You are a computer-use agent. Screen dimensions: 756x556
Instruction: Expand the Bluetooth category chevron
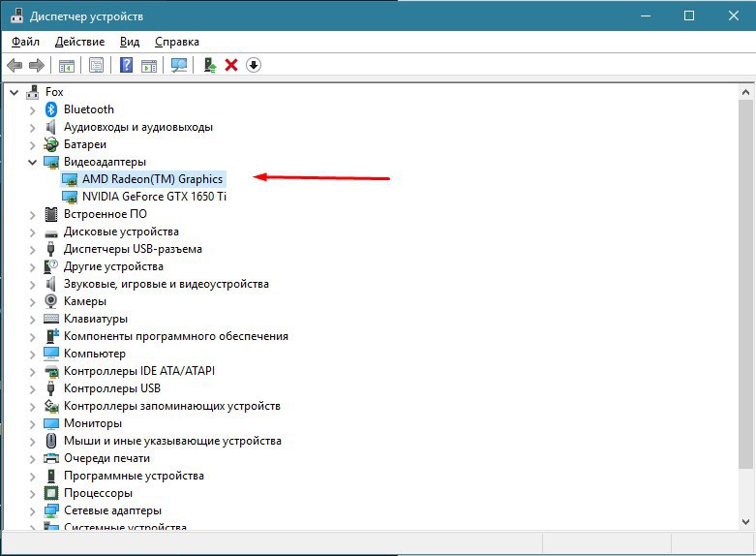(x=32, y=110)
